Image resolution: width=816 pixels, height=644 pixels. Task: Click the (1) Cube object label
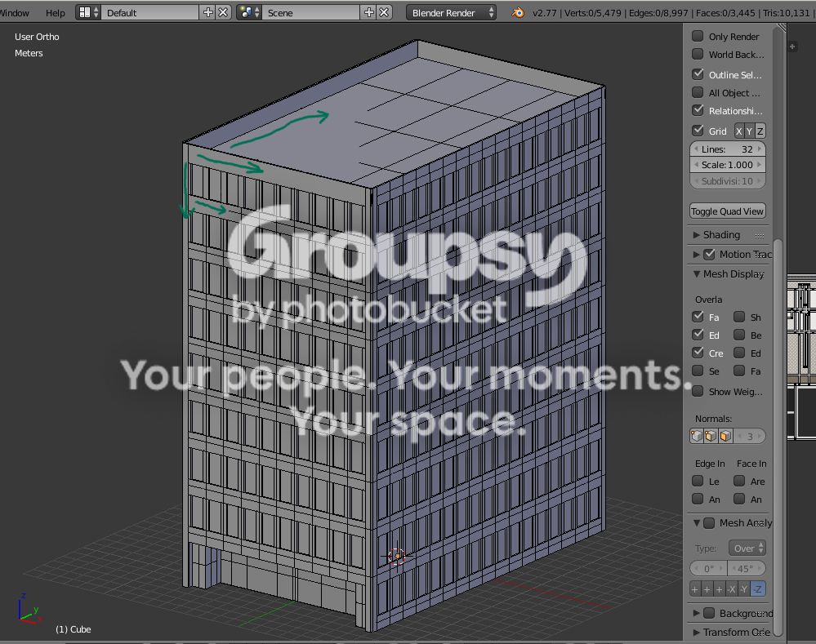74,629
